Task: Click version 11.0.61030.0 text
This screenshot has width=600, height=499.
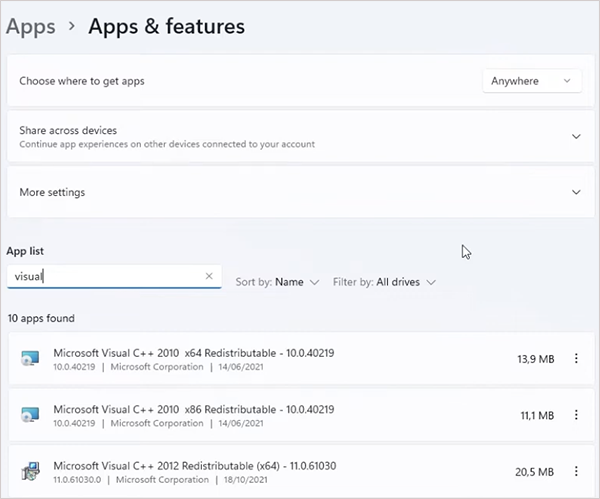Action: click(x=77, y=479)
